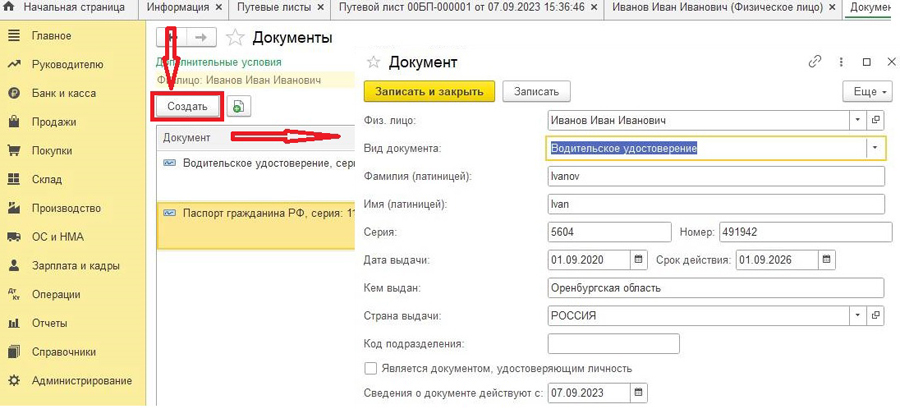900x409 pixels.
Task: Add Документы list to favorites star
Action: (234, 38)
